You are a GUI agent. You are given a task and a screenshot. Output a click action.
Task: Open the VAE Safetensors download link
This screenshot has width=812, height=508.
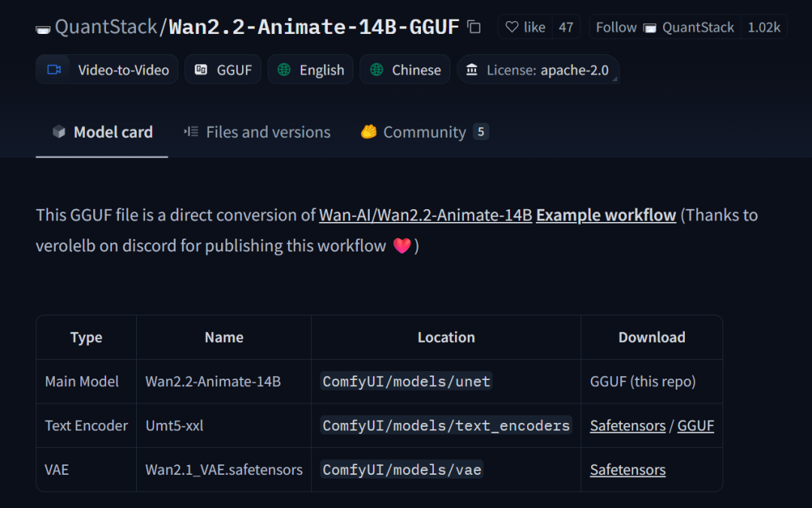click(628, 470)
